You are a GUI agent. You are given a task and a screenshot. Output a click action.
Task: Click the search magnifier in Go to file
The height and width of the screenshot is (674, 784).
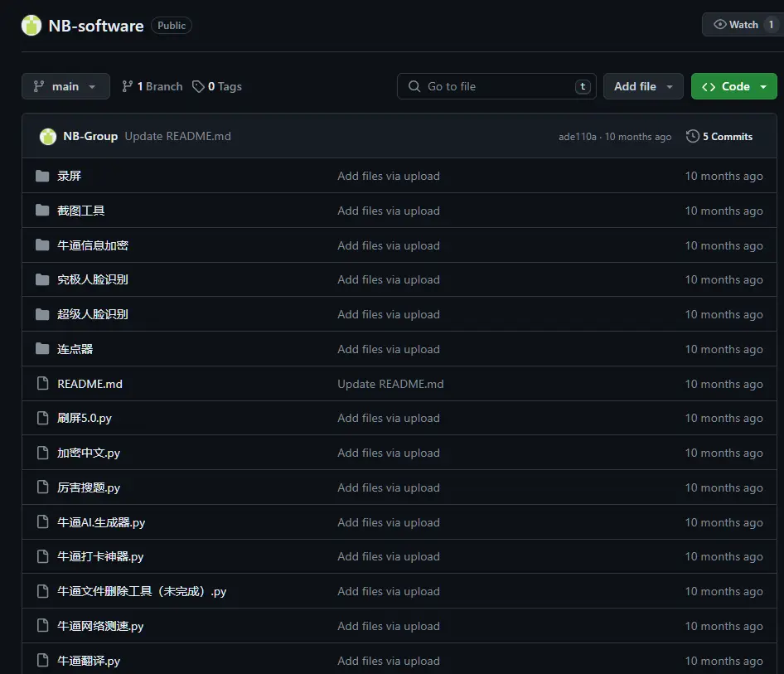pyautogui.click(x=414, y=86)
